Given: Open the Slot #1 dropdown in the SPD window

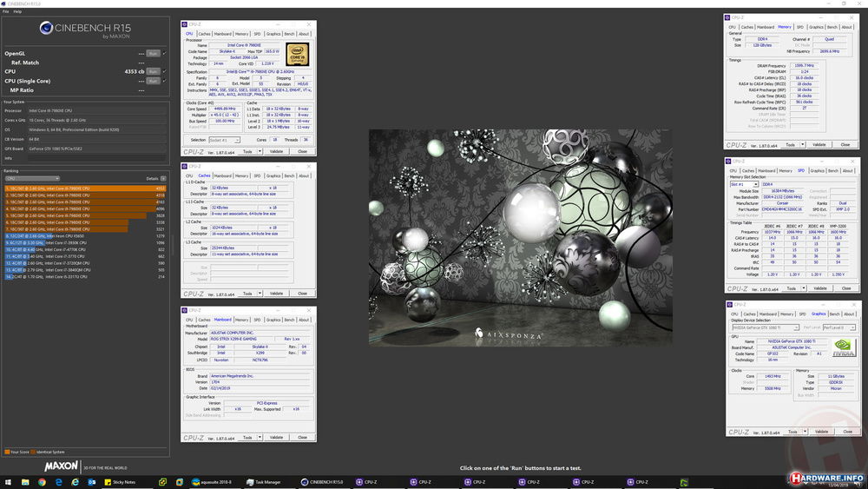Looking at the screenshot, I should 744,184.
